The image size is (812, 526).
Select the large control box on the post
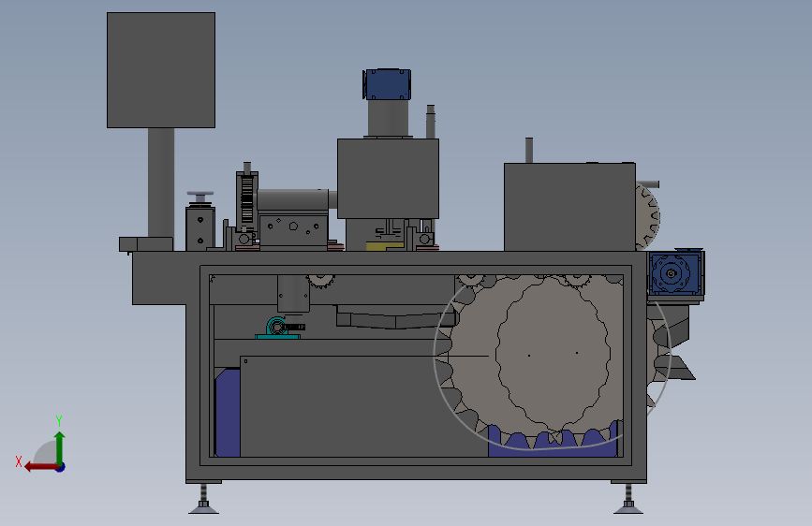(x=161, y=70)
